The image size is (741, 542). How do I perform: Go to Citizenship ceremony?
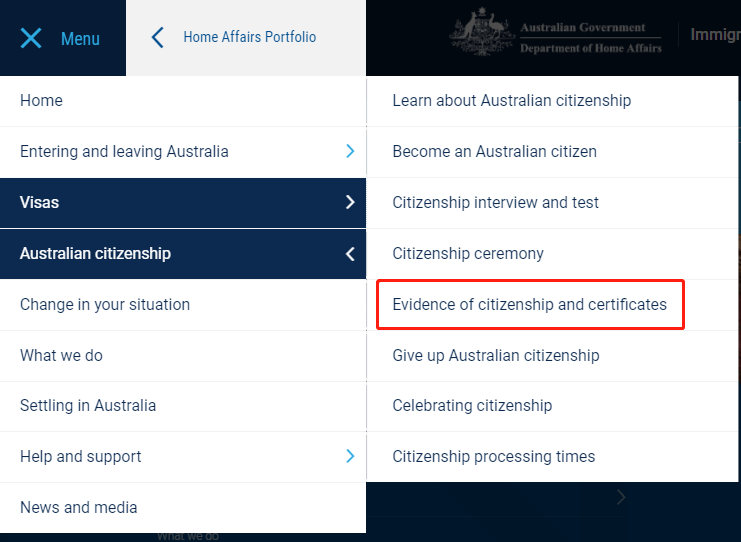coord(468,254)
